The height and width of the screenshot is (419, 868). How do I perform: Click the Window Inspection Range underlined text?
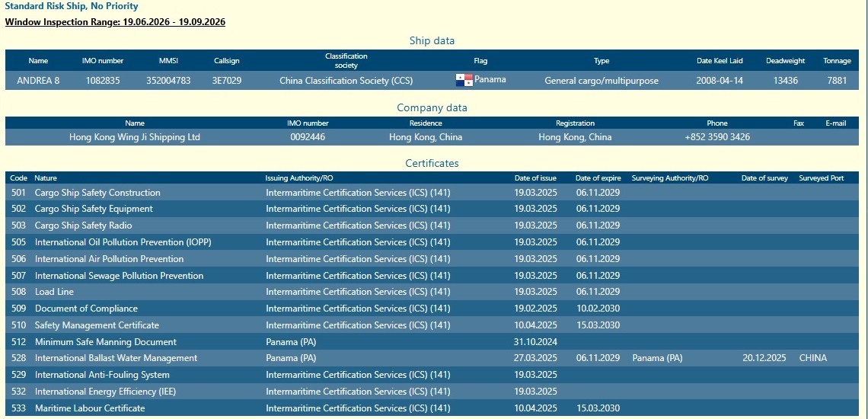[x=115, y=21]
